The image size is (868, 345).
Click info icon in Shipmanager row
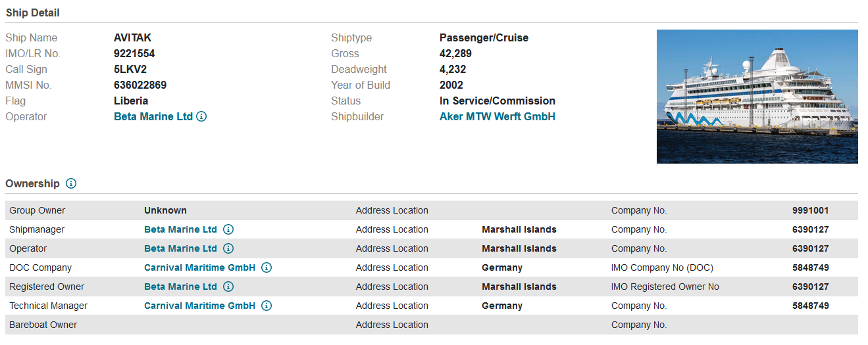pyautogui.click(x=228, y=229)
